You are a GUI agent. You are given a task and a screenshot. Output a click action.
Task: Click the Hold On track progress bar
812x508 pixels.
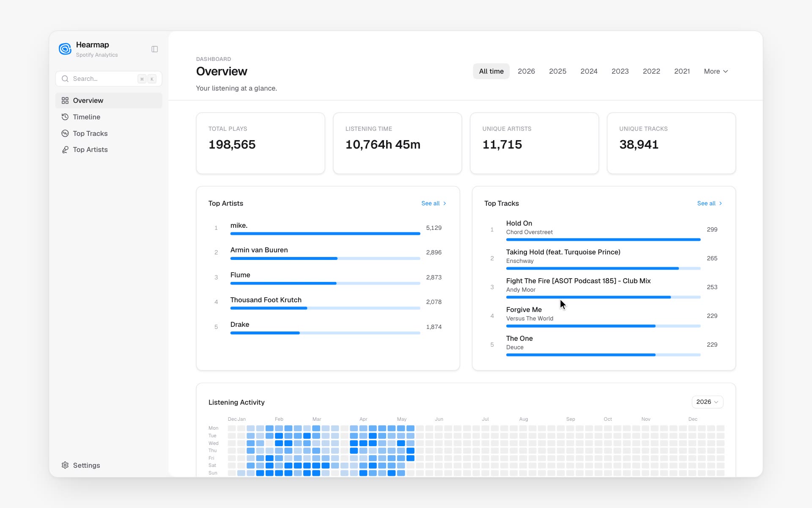603,240
